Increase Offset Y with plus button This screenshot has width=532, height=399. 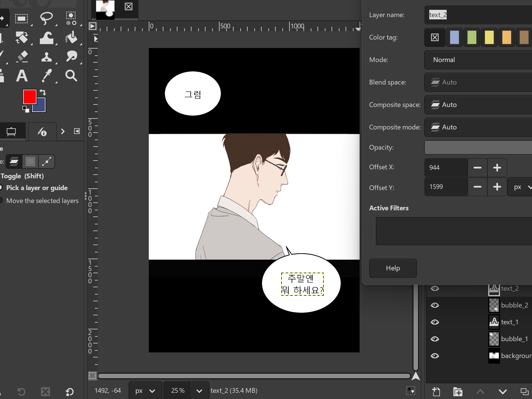click(497, 187)
